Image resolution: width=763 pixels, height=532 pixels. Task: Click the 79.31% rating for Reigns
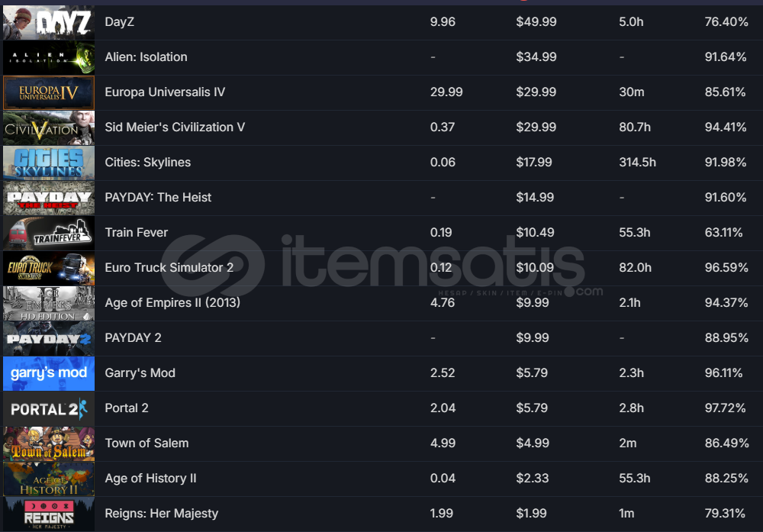point(725,513)
